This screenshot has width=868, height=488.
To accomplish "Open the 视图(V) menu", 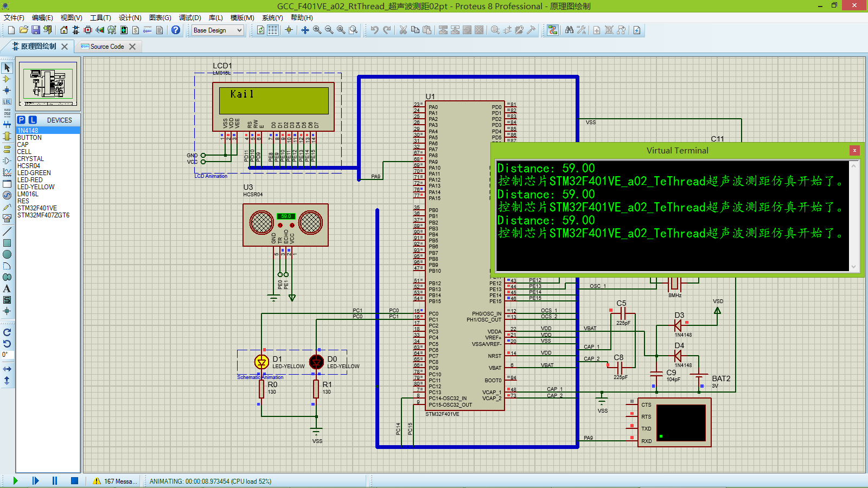I will tap(71, 17).
